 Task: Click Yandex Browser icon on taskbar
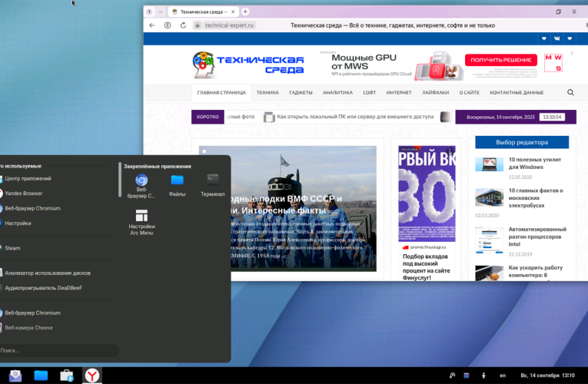92,376
